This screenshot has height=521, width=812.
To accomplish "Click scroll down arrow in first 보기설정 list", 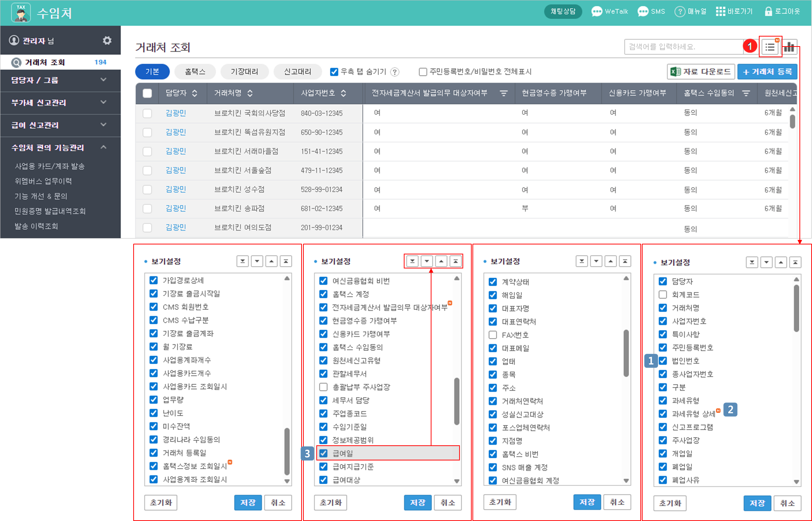I will click(x=287, y=481).
